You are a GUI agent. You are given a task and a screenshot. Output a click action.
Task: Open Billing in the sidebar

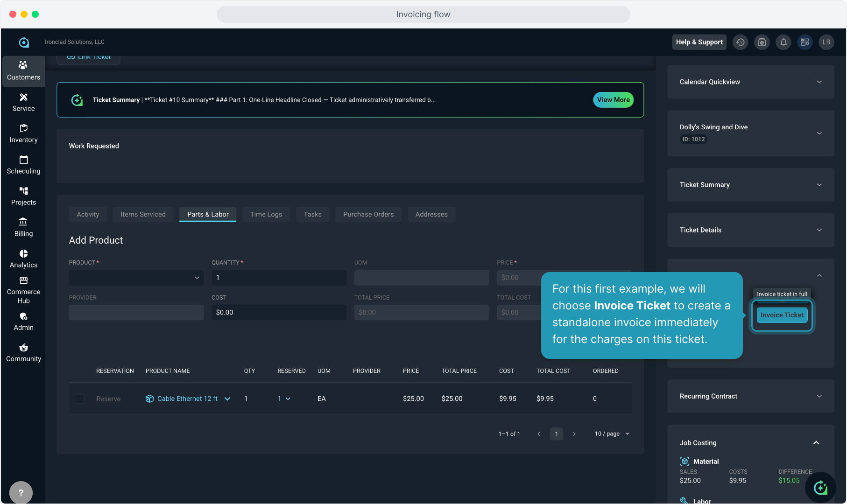[x=23, y=227]
